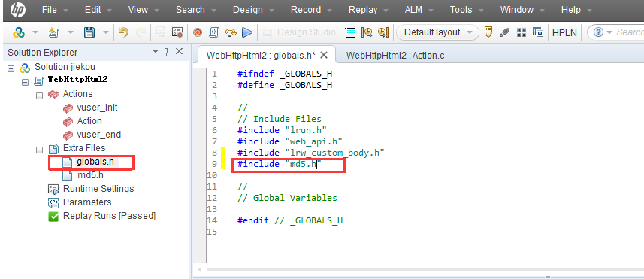Open the Save dropdown arrow
The height and width of the screenshot is (279, 644).
(x=106, y=32)
